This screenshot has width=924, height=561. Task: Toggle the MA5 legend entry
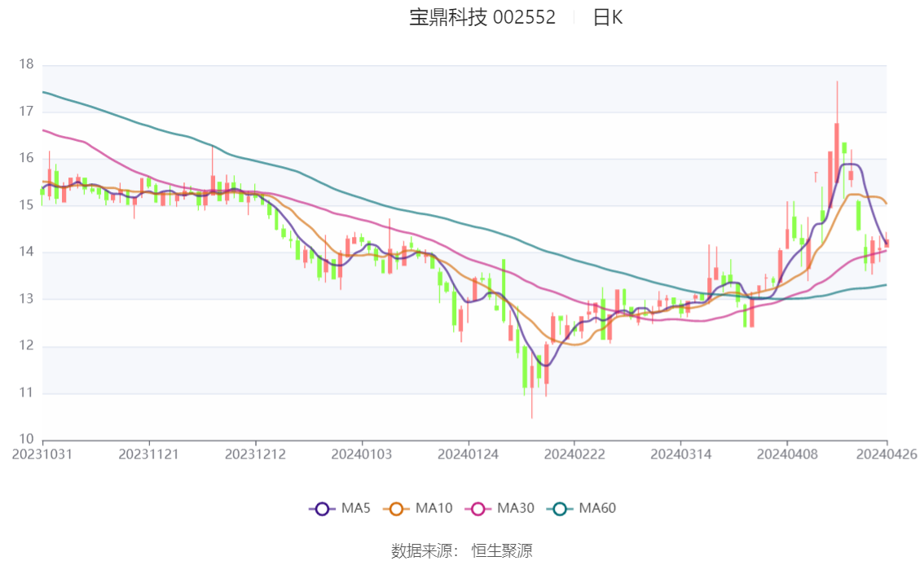(340, 509)
